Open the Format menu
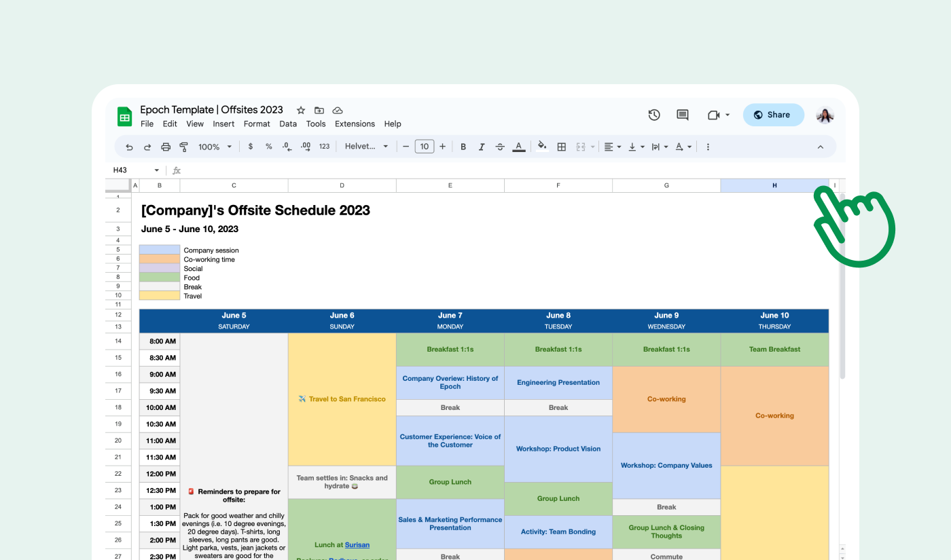951x560 pixels. [257, 124]
